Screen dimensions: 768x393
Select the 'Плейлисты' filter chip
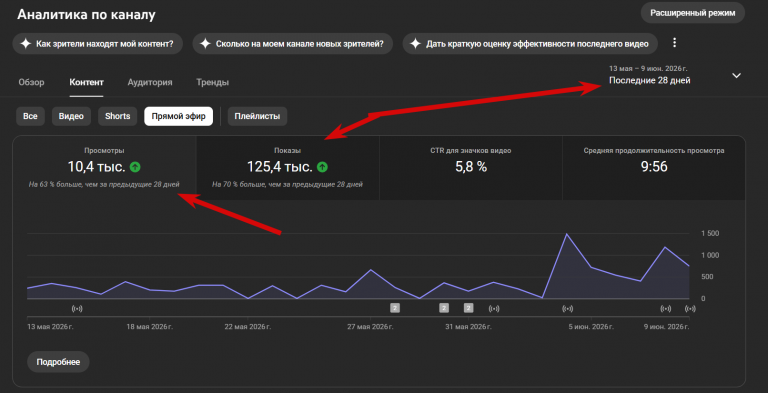coord(257,117)
